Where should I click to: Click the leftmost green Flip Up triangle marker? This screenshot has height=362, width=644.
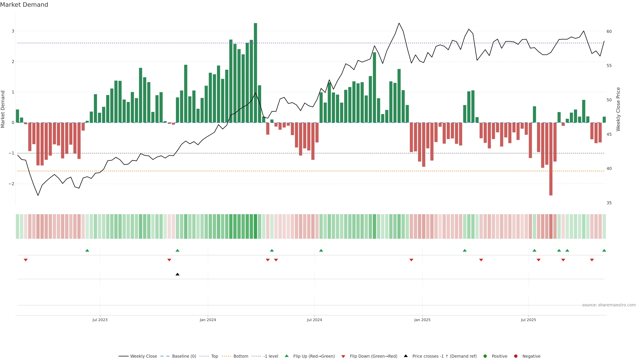(87, 250)
